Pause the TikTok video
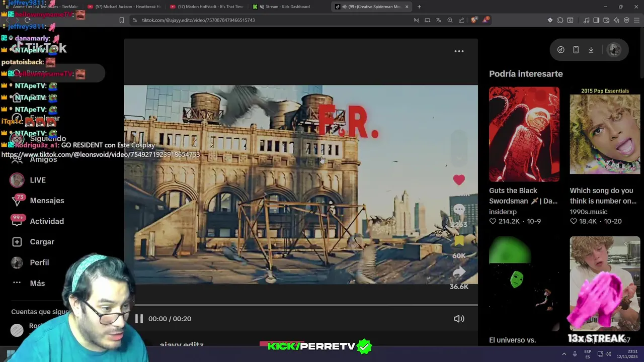This screenshot has height=362, width=644. tap(139, 319)
